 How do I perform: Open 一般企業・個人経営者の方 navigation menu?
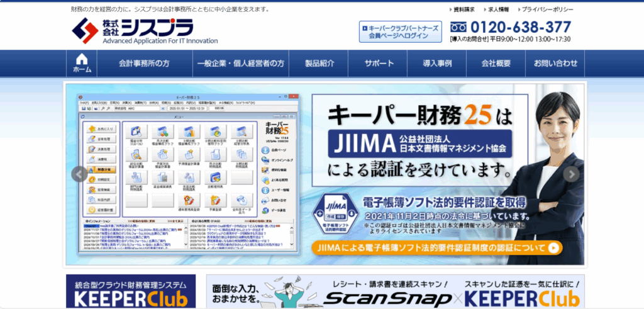pos(240,64)
